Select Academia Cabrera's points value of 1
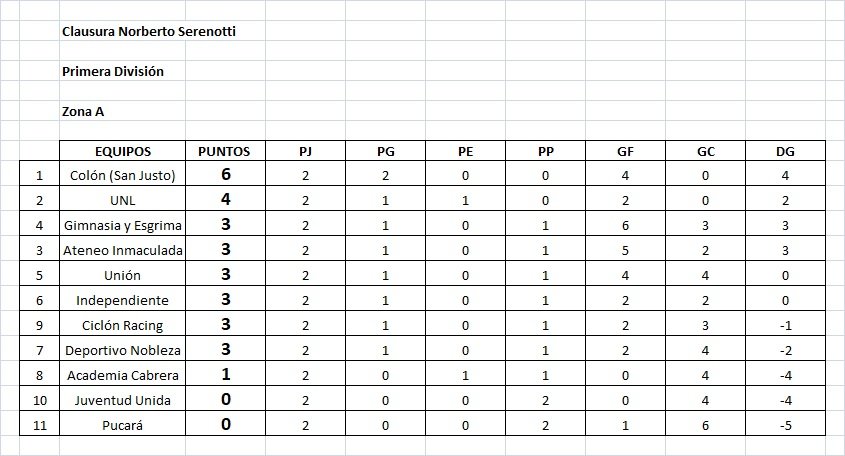Image resolution: width=845 pixels, height=456 pixels. coord(225,375)
